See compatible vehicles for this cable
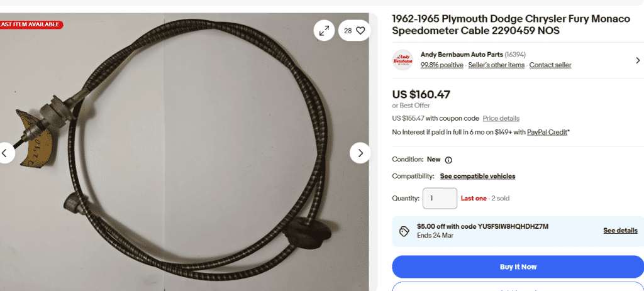The image size is (644, 291). coord(477,176)
